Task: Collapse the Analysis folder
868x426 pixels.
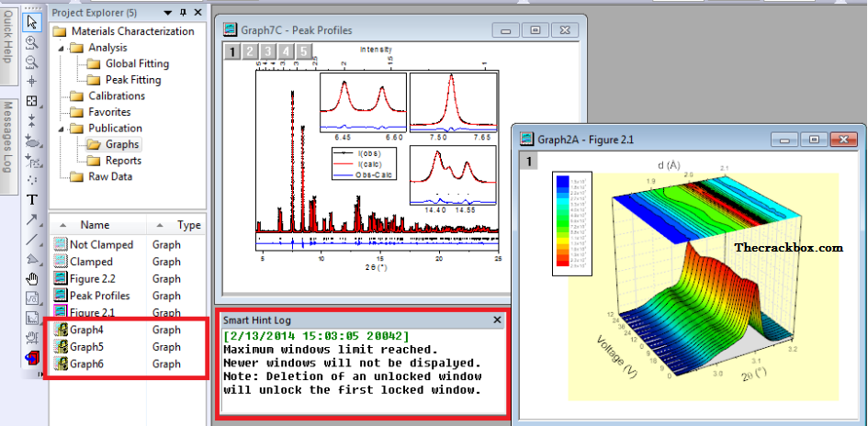Action: (x=62, y=48)
